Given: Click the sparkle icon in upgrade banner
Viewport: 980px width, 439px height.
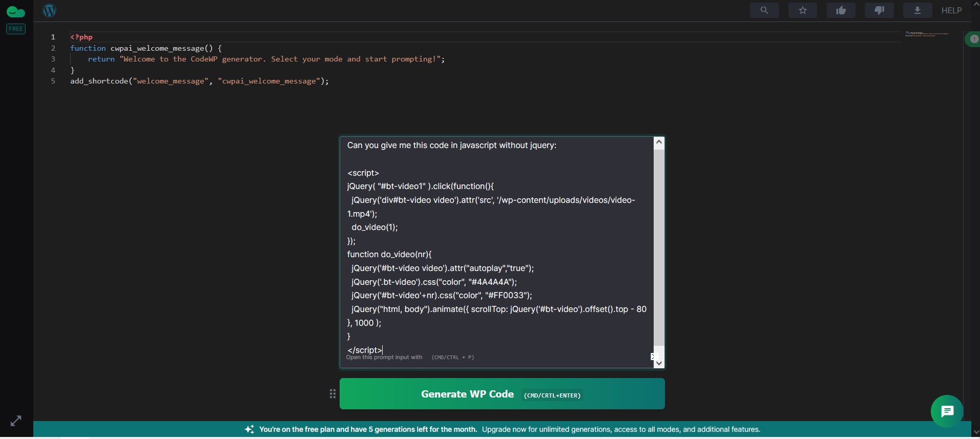Looking at the screenshot, I should pos(249,429).
